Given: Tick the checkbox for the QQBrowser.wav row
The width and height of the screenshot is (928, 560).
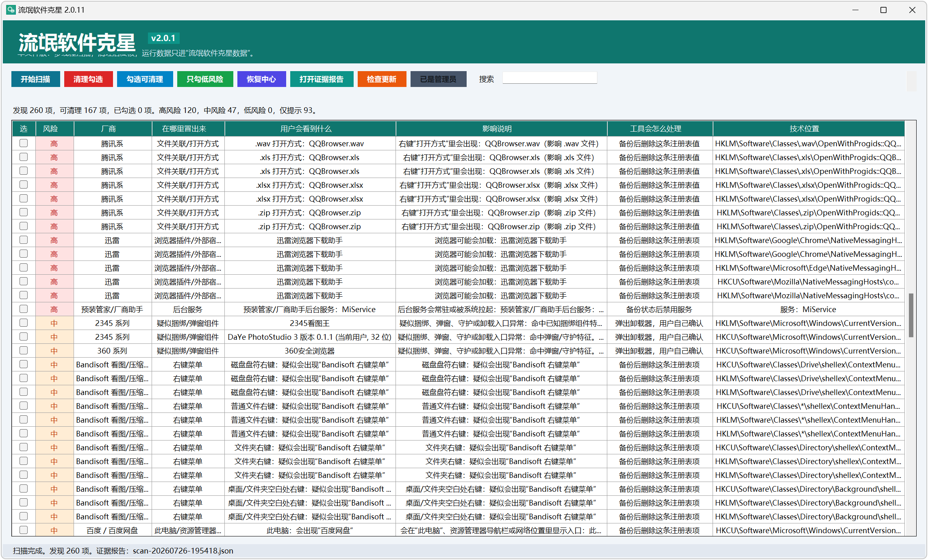Looking at the screenshot, I should pyautogui.click(x=24, y=143).
